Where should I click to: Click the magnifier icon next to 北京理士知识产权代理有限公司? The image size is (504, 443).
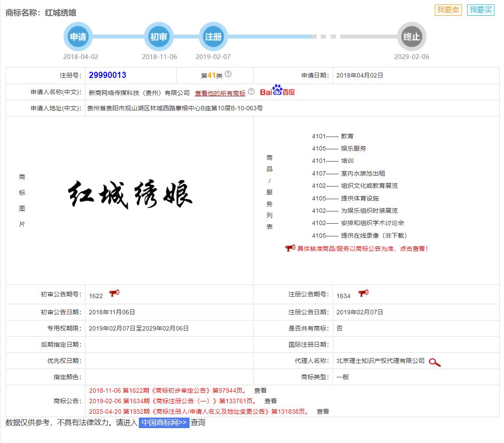click(x=434, y=362)
